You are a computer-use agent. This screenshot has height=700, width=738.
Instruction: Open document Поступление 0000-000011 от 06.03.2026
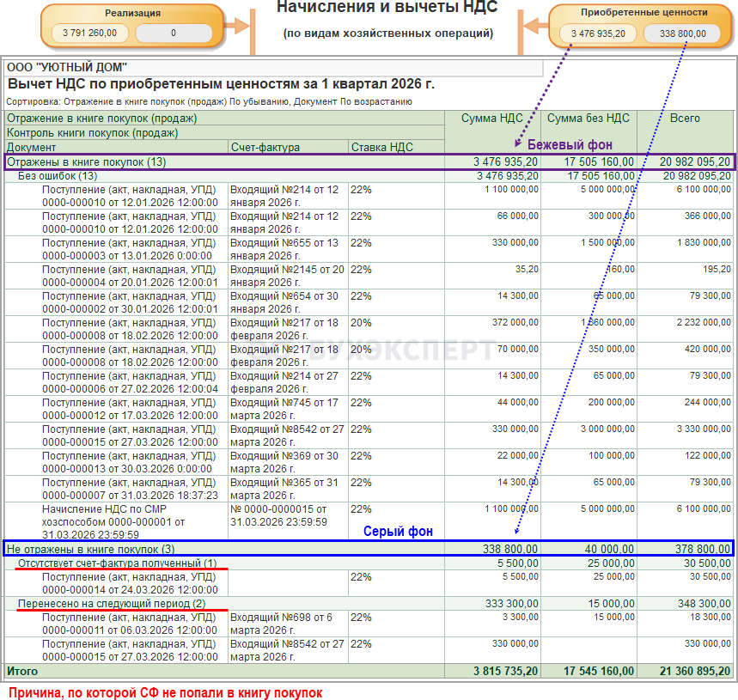[x=130, y=624]
